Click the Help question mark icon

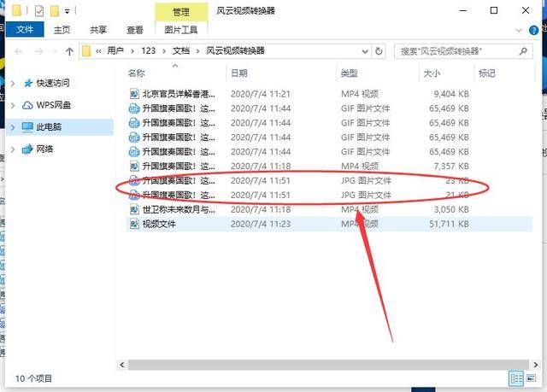click(x=533, y=30)
